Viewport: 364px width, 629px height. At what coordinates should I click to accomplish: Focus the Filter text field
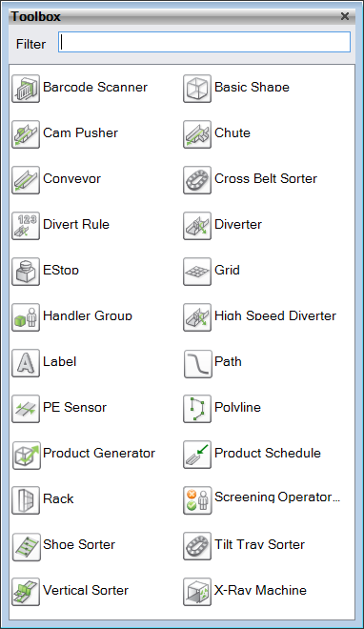click(x=205, y=42)
